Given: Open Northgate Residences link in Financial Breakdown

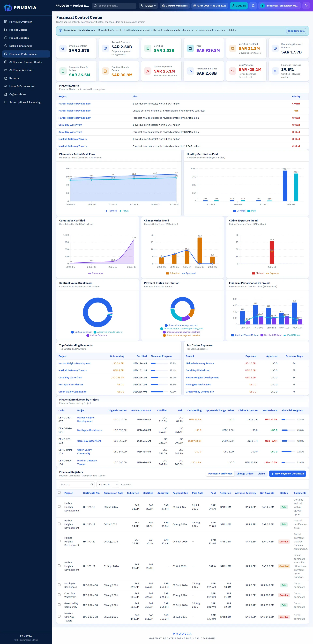Looking at the screenshot, I should pos(89,430).
